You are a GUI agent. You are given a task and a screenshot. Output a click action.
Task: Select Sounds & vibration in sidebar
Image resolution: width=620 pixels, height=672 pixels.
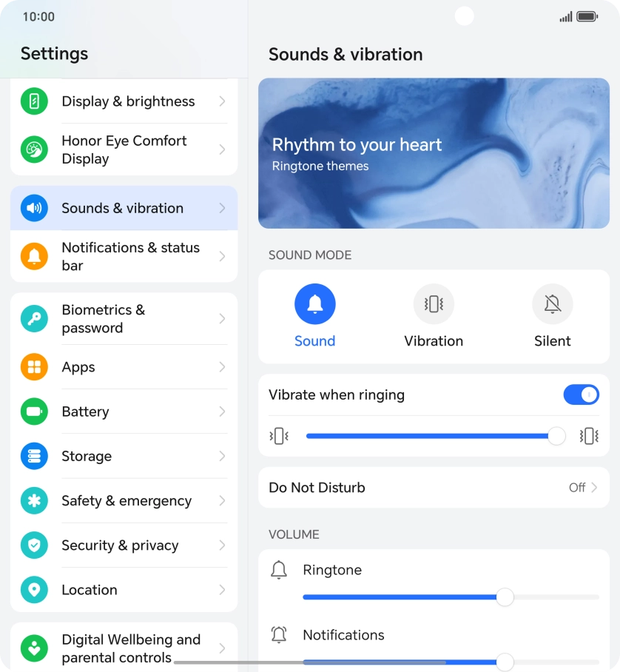pyautogui.click(x=124, y=208)
